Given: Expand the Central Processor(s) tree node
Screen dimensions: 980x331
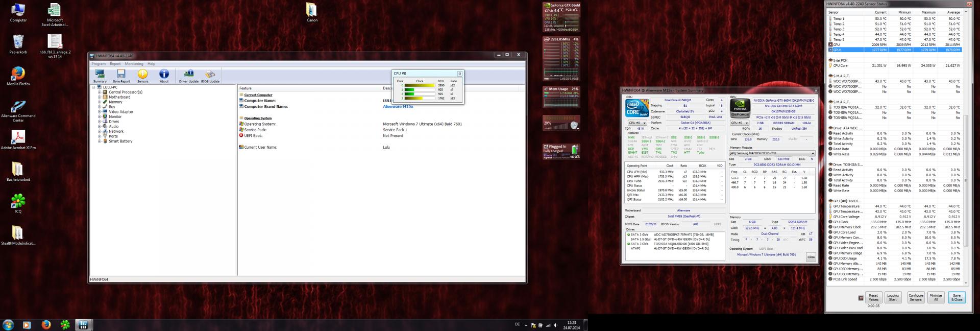Looking at the screenshot, I should point(100,92).
